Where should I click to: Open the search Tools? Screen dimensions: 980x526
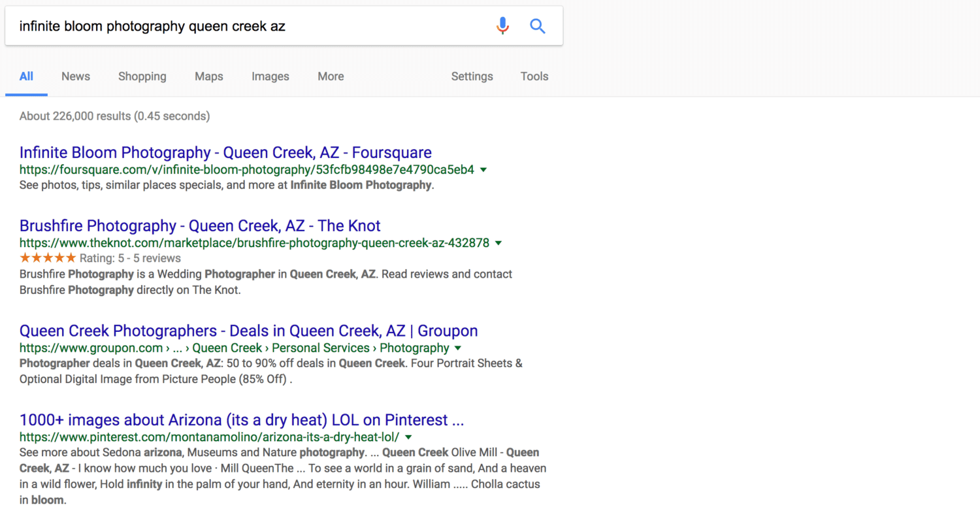(x=534, y=76)
